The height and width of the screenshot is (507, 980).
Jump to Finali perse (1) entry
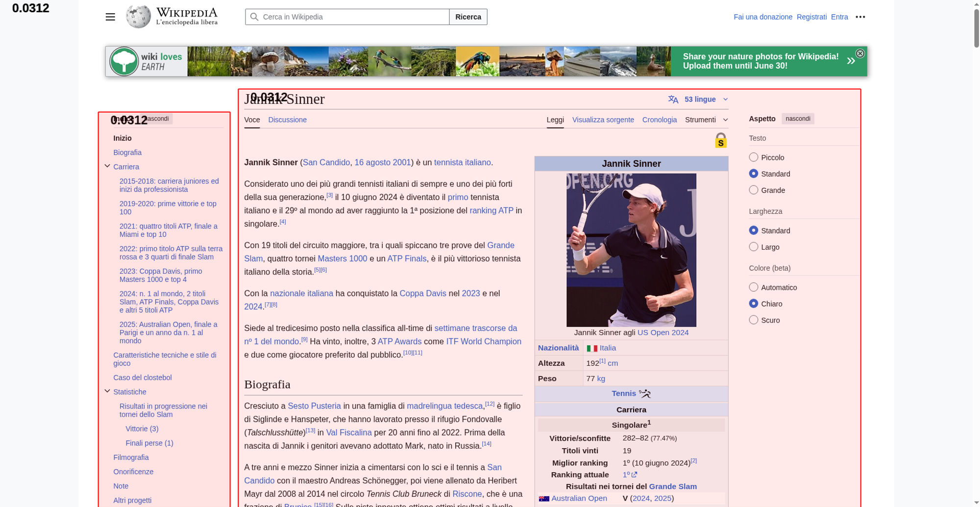coord(149,443)
